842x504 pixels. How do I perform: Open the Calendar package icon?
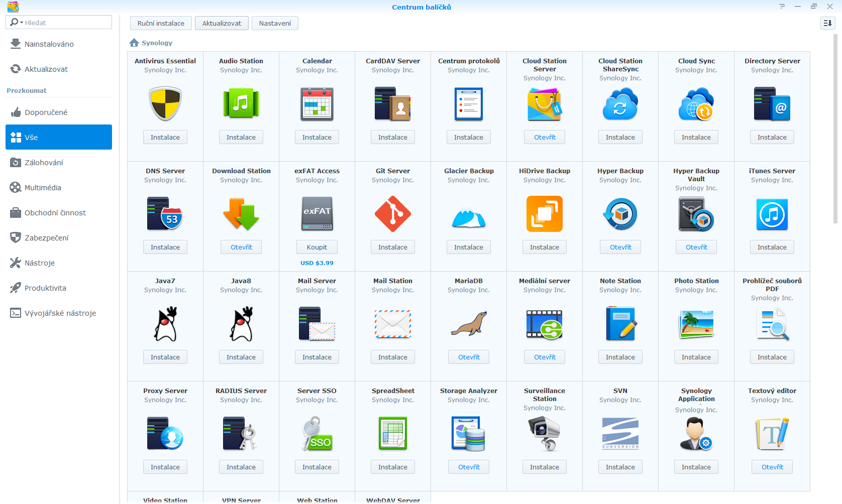click(317, 104)
